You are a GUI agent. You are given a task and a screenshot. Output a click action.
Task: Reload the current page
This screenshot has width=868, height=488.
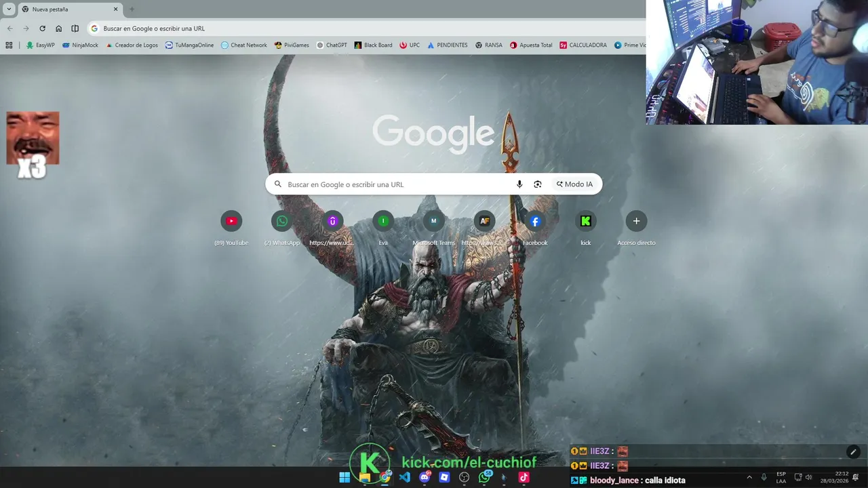(42, 28)
